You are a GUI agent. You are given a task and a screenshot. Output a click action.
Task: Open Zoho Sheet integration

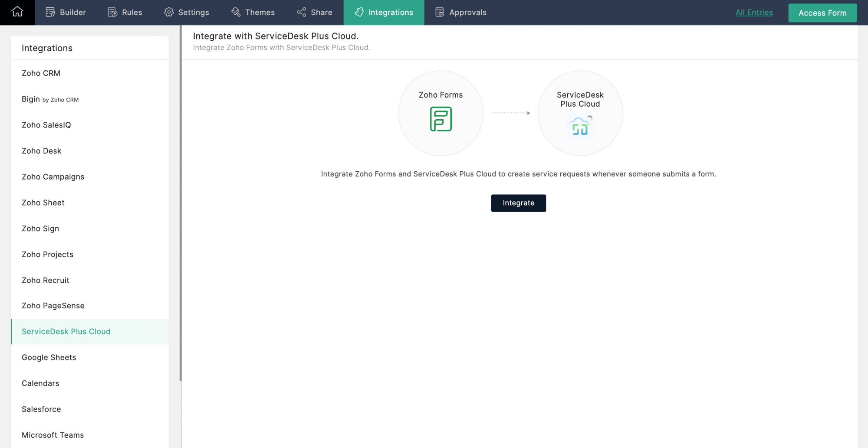coord(90,203)
